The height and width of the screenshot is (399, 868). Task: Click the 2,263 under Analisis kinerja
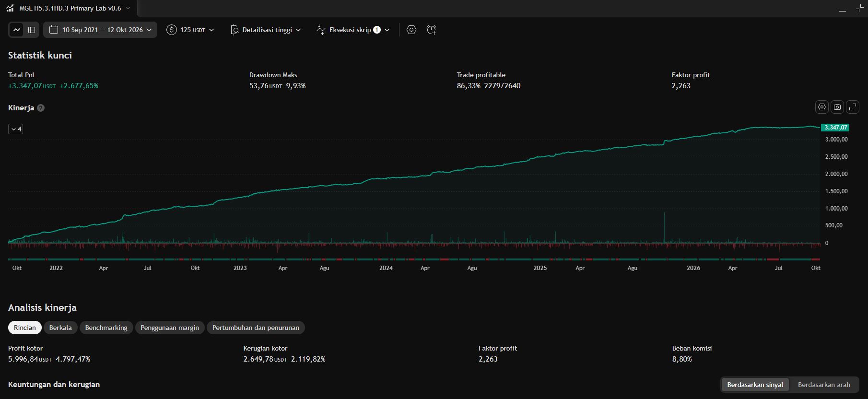tap(488, 359)
